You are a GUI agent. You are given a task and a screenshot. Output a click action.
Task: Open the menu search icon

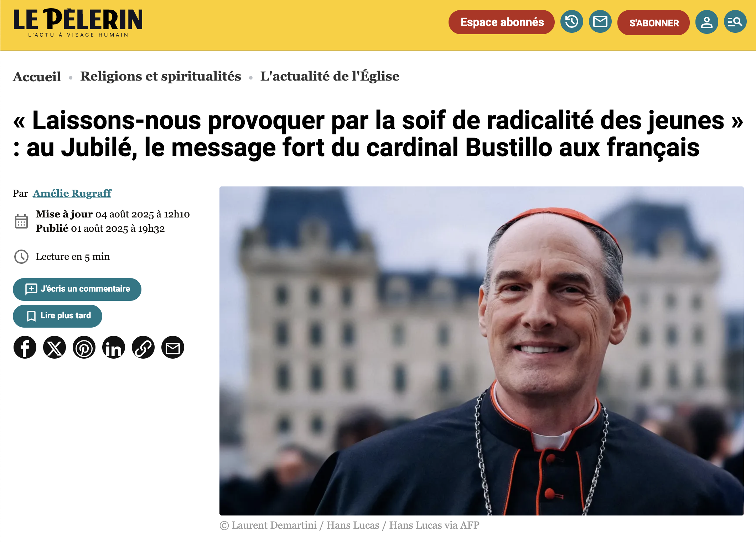click(735, 22)
